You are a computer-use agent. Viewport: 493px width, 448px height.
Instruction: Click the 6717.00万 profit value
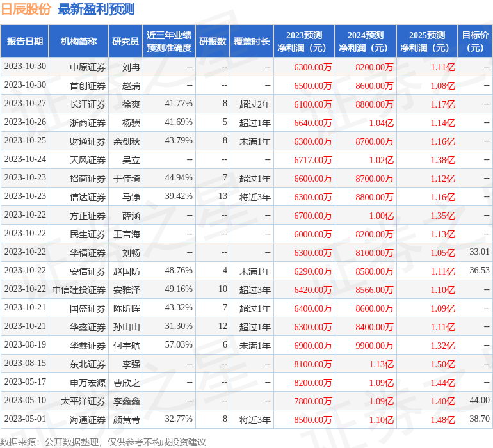coord(313,160)
